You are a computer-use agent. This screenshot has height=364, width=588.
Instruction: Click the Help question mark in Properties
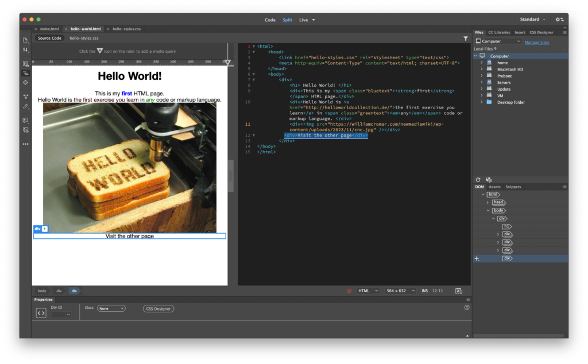pyautogui.click(x=466, y=308)
